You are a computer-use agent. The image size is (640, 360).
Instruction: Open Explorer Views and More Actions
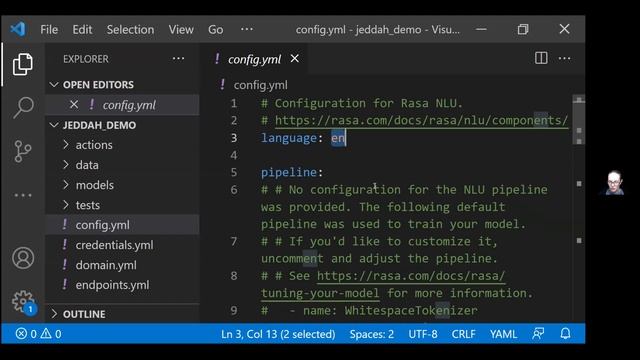point(178,58)
